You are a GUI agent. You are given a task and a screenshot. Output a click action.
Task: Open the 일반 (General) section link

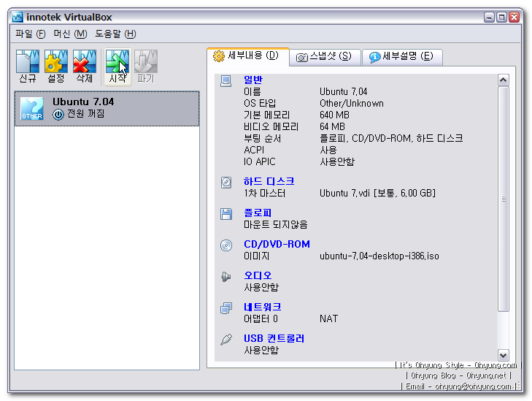(x=253, y=80)
